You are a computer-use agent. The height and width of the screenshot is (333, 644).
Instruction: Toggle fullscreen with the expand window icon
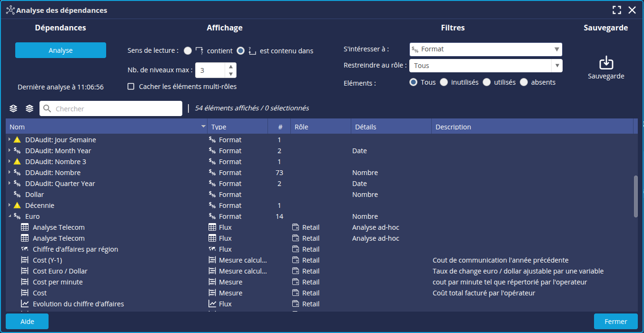pyautogui.click(x=617, y=10)
